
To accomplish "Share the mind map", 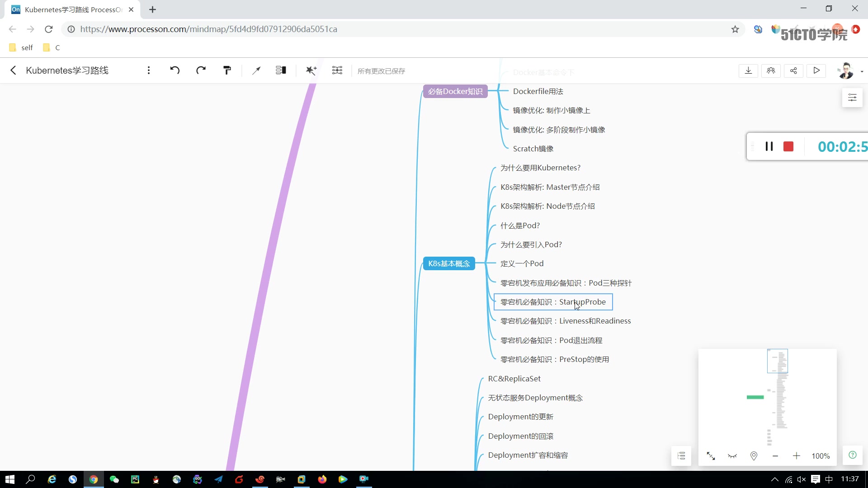I will pyautogui.click(x=793, y=70).
